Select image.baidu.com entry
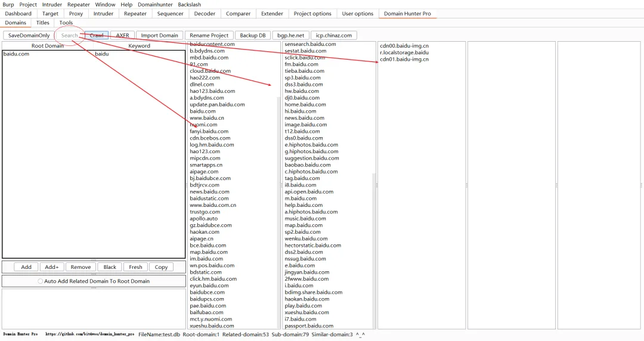The width and height of the screenshot is (644, 341). 305,125
